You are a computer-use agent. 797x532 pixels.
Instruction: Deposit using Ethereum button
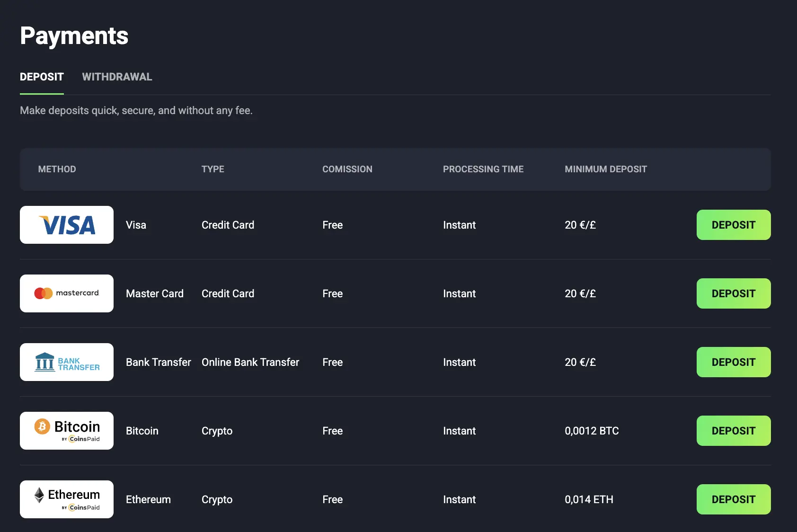coord(733,499)
